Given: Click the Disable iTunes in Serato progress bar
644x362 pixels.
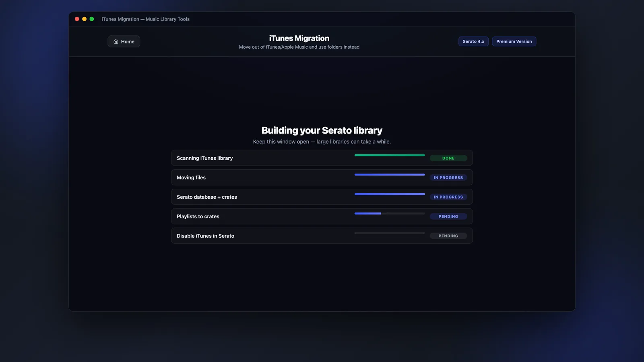Looking at the screenshot, I should [390, 233].
